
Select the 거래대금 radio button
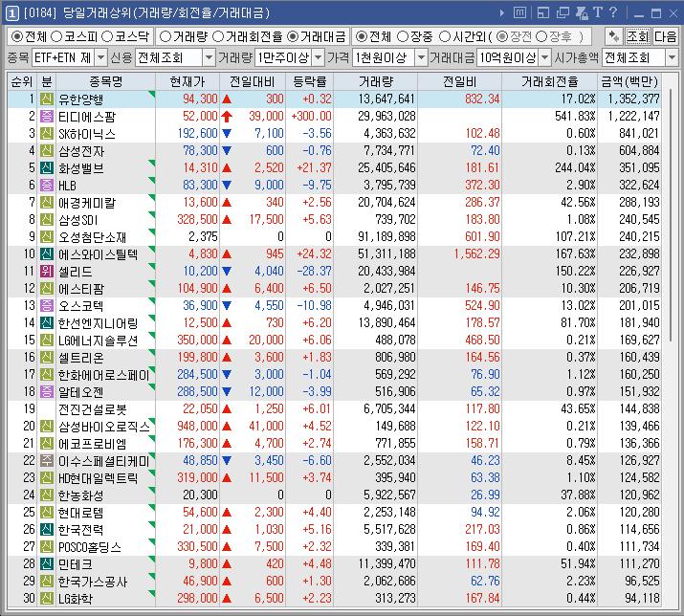pyautogui.click(x=293, y=36)
